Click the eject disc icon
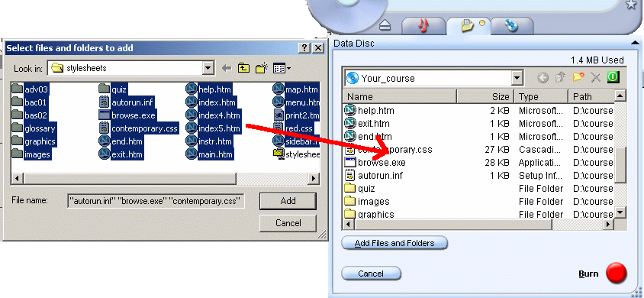 [x=385, y=26]
